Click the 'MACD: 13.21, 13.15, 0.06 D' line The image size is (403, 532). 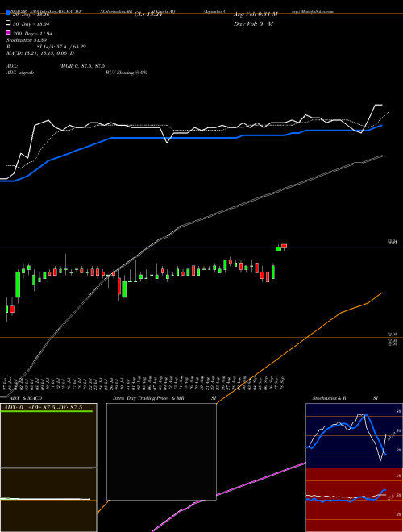tap(40, 53)
